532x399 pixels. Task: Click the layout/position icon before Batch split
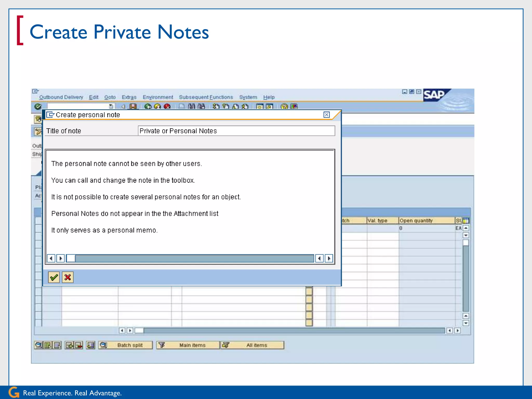coord(91,345)
